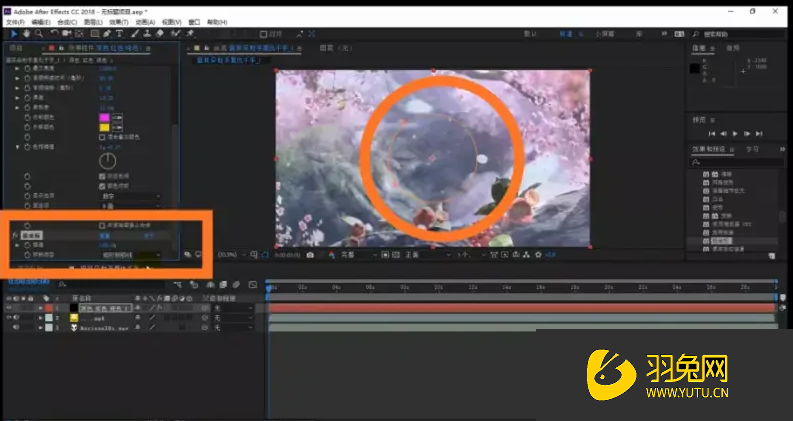Screen dimensions: 793x421
Task: Open the 显示选项 dropdown showing 数字
Action: [130, 196]
